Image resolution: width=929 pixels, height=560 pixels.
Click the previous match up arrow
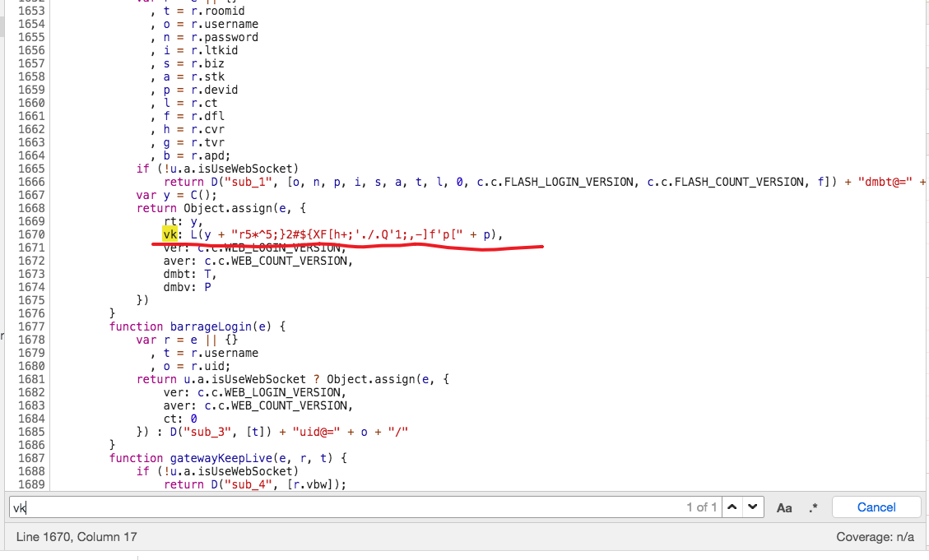pos(732,507)
